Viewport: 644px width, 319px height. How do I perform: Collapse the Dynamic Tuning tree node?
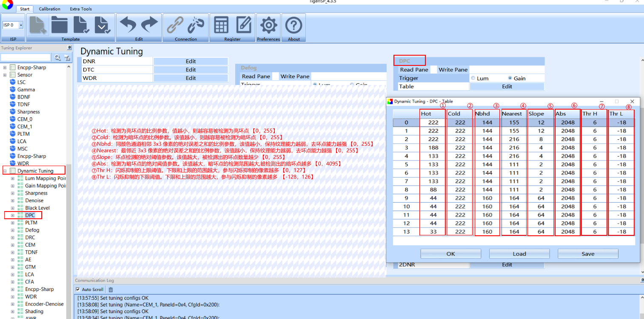point(5,171)
